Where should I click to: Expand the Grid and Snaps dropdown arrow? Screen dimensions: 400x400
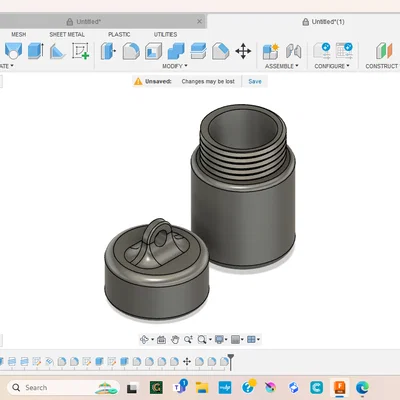tap(242, 340)
